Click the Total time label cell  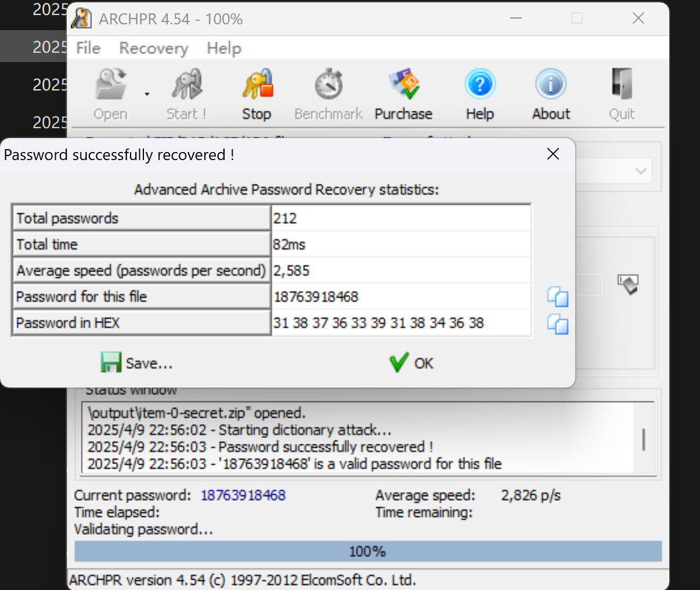coord(141,244)
